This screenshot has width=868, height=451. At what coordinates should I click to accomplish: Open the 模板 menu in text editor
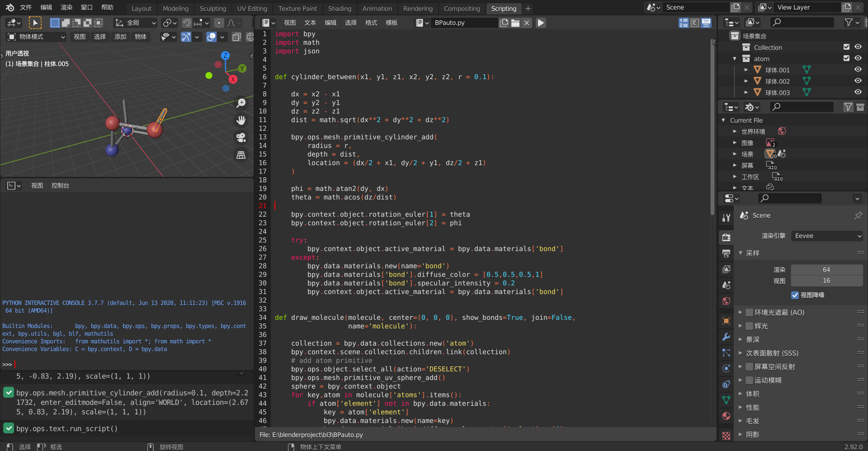[x=392, y=23]
